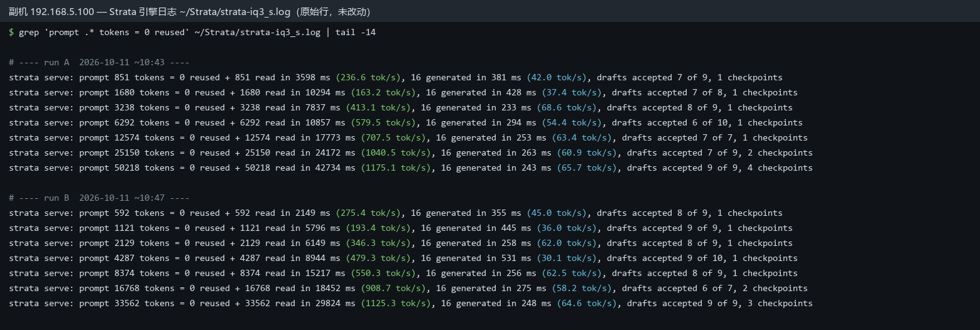This screenshot has width=980, height=330.
Task: Click '4 checkpoints' text
Action: click(780, 168)
